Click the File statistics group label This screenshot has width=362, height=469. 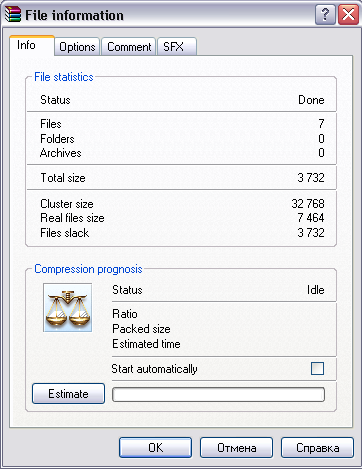pos(64,77)
